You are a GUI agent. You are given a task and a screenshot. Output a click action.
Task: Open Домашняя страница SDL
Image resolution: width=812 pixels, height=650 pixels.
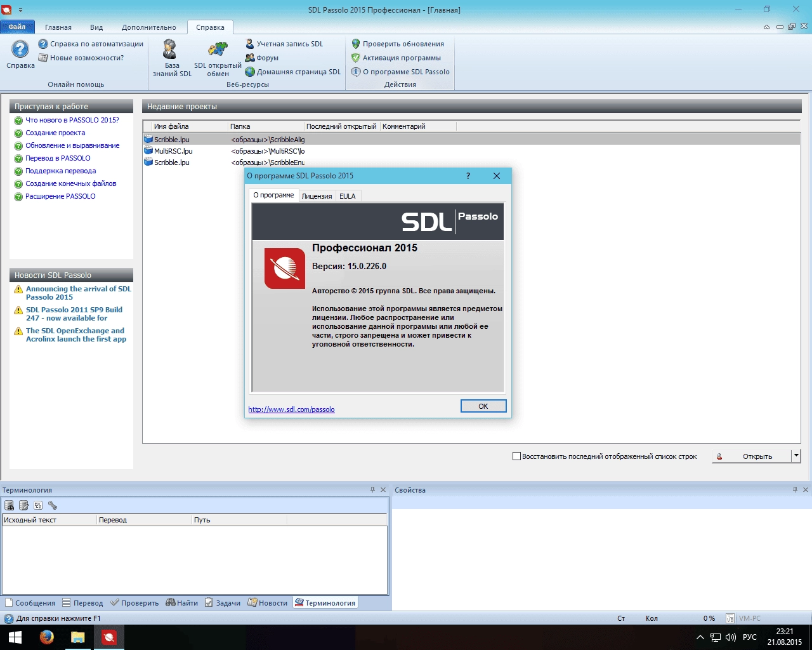pyautogui.click(x=293, y=72)
